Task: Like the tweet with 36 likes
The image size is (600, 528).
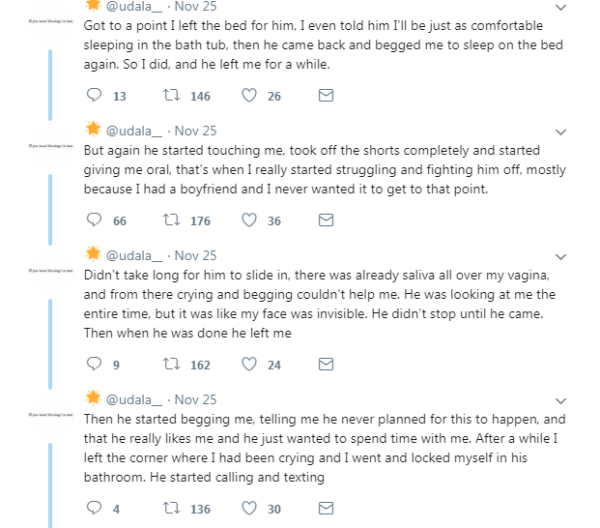Action: tap(249, 220)
